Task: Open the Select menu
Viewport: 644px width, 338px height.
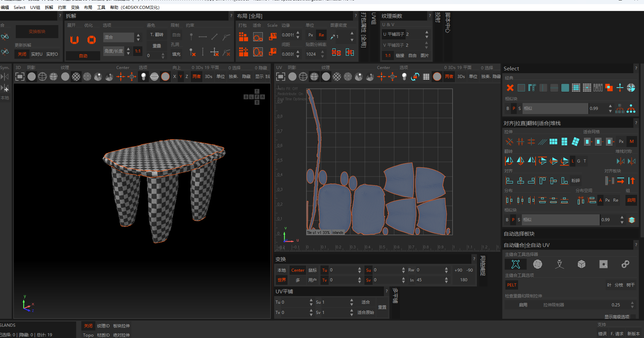Action: (20, 7)
